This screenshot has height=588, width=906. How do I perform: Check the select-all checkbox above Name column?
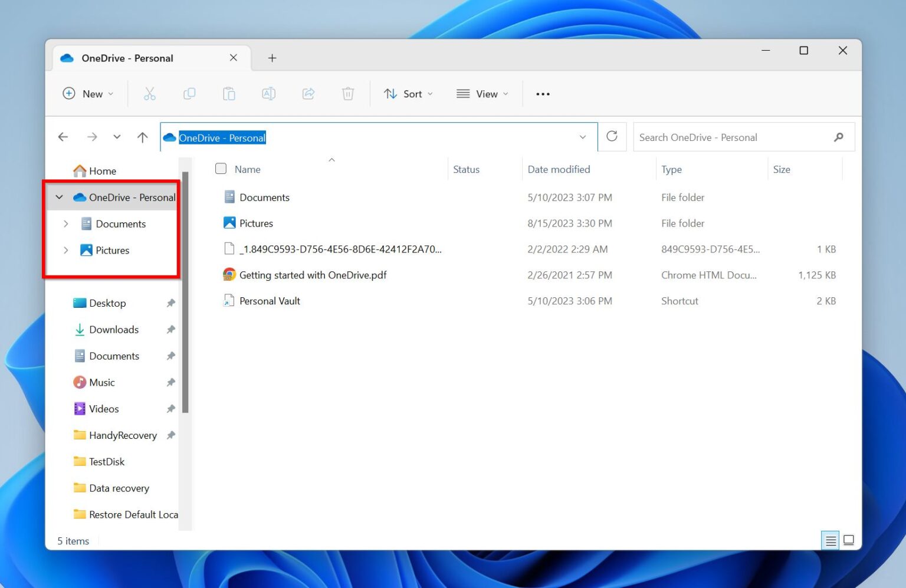click(220, 168)
